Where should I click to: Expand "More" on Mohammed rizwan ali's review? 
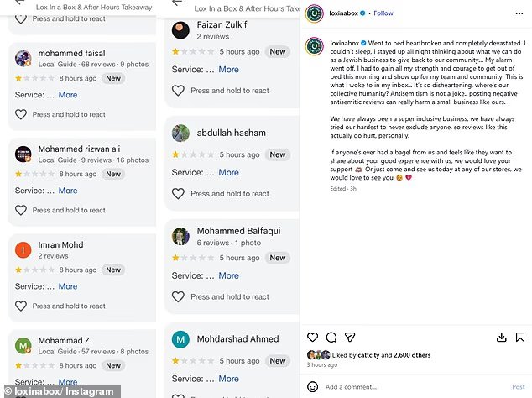click(x=68, y=191)
